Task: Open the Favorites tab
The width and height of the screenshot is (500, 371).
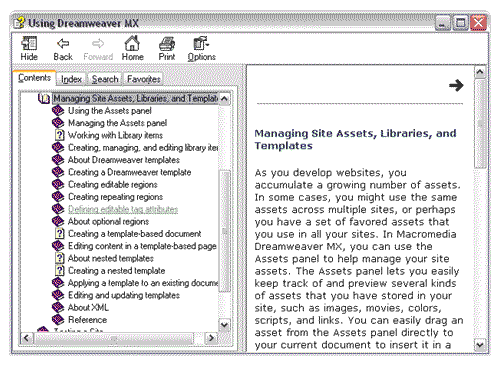Action: click(x=144, y=79)
